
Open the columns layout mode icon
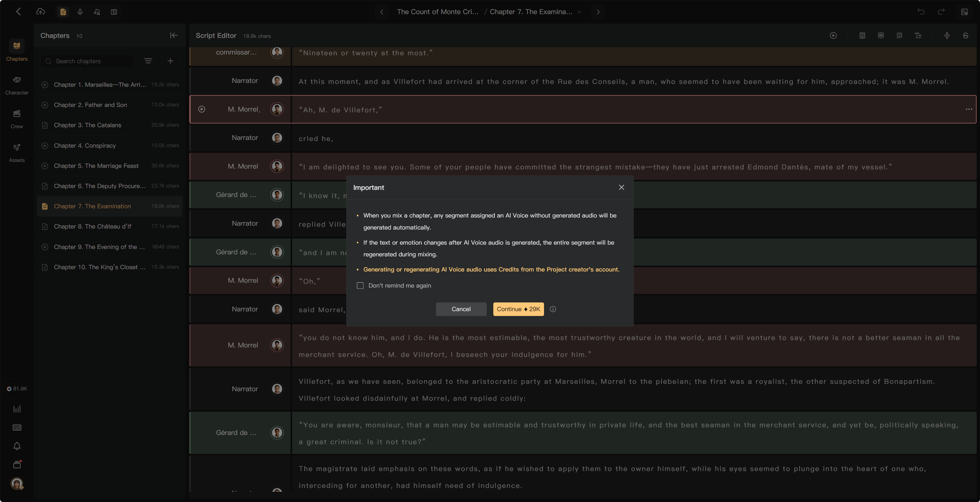(x=114, y=12)
